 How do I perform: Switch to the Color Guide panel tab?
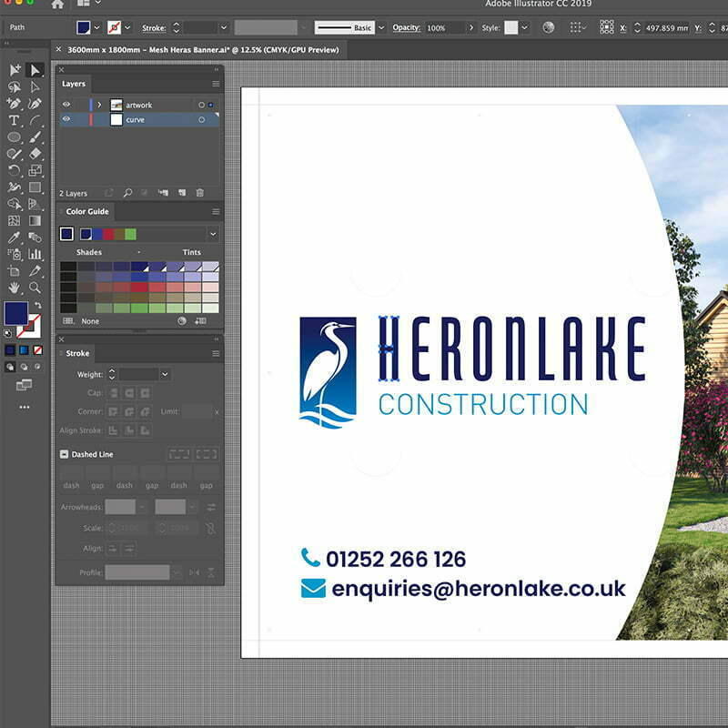pyautogui.click(x=86, y=211)
